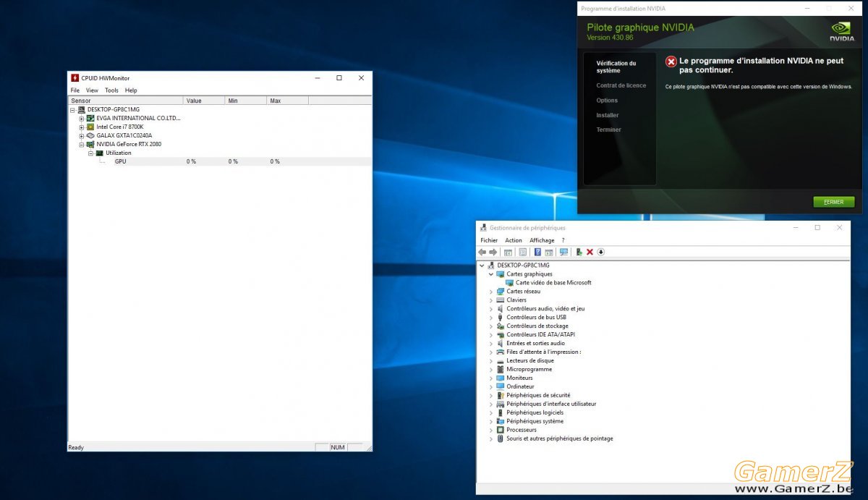Expand the Contrôleurs de stockage node
The width and height of the screenshot is (868, 500).
pyautogui.click(x=491, y=326)
